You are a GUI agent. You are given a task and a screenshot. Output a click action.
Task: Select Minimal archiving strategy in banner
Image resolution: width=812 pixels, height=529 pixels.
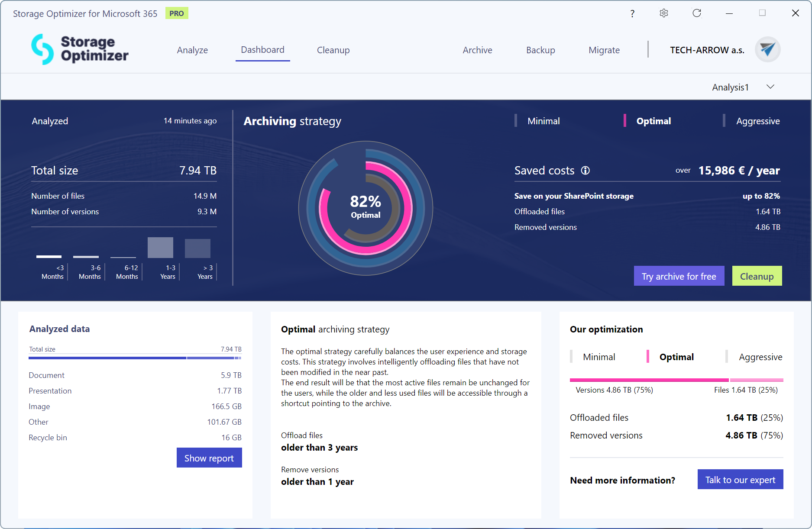pyautogui.click(x=543, y=121)
